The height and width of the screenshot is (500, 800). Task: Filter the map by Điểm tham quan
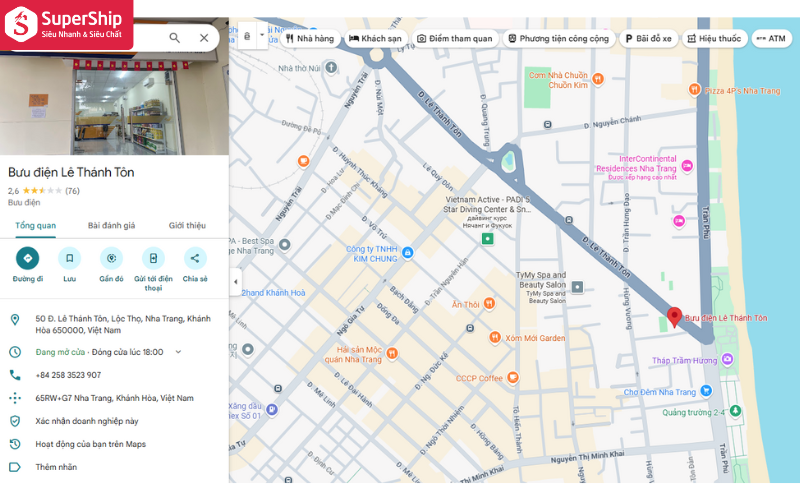pyautogui.click(x=455, y=38)
